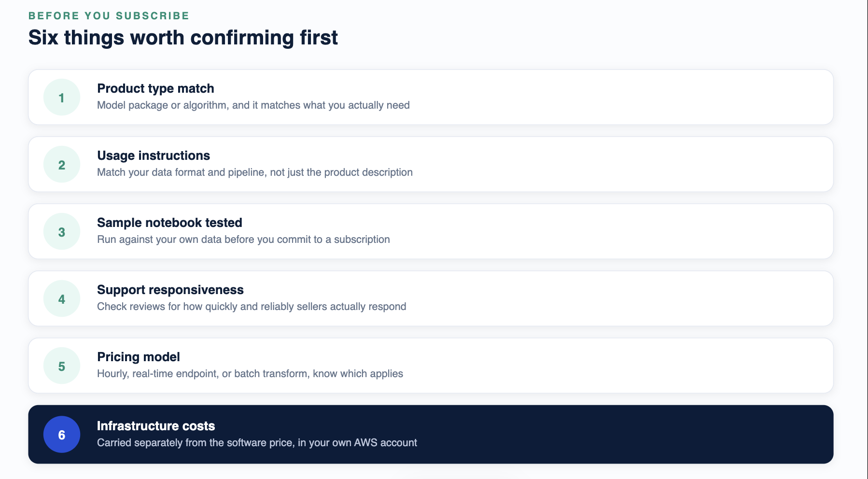Select the Product type match heading
This screenshot has width=868, height=479.
click(x=155, y=88)
